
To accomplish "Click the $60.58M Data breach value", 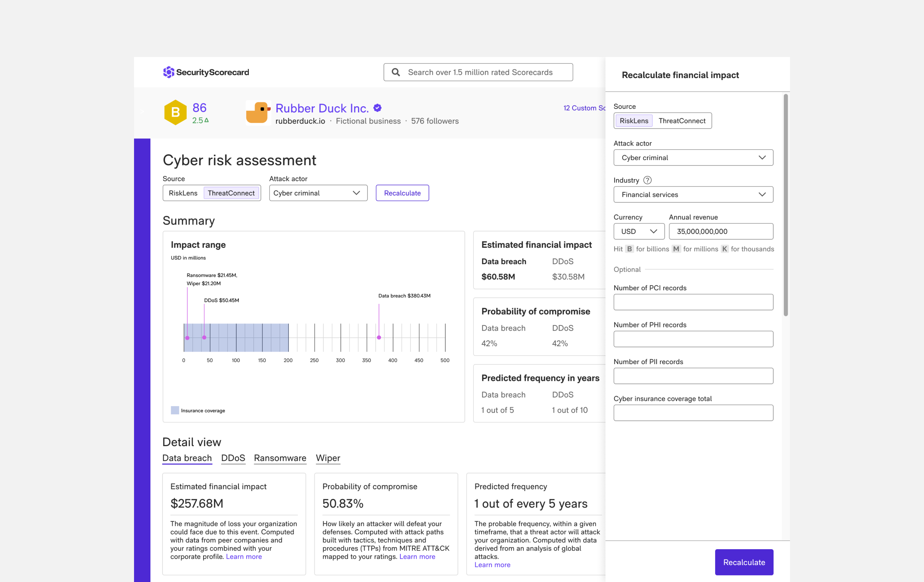I will coord(498,277).
